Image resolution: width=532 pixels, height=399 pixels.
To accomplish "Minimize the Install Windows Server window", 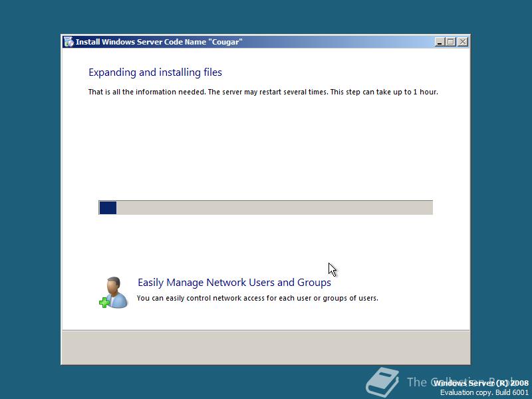I will click(x=440, y=42).
